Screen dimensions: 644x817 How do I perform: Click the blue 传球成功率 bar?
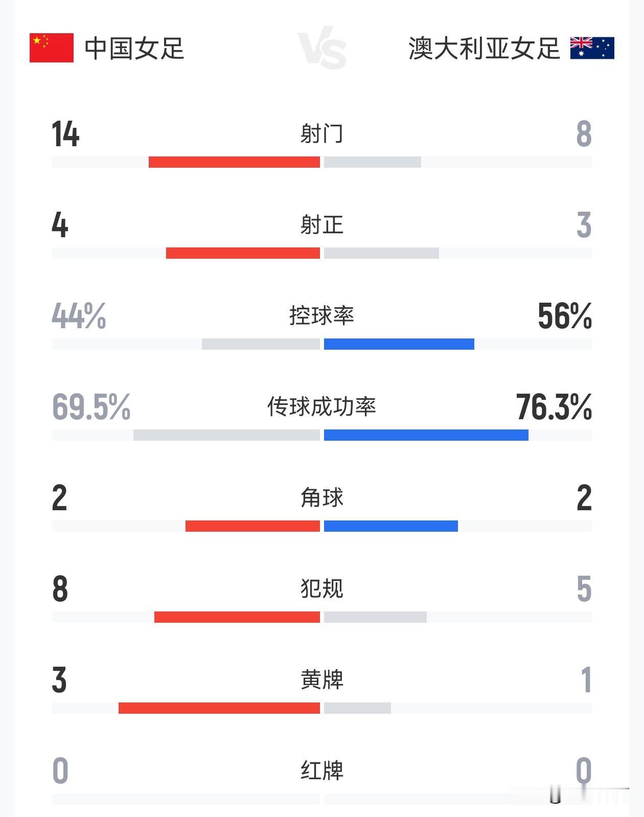(x=426, y=435)
